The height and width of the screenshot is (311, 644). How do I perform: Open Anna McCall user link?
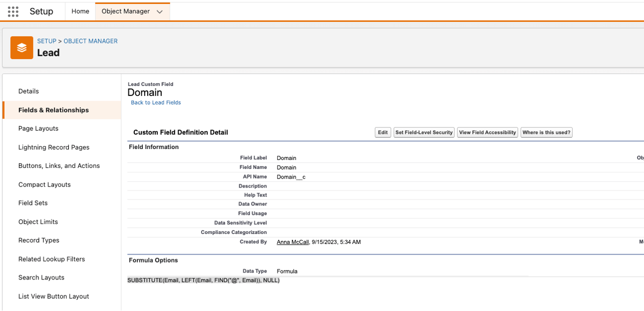293,242
